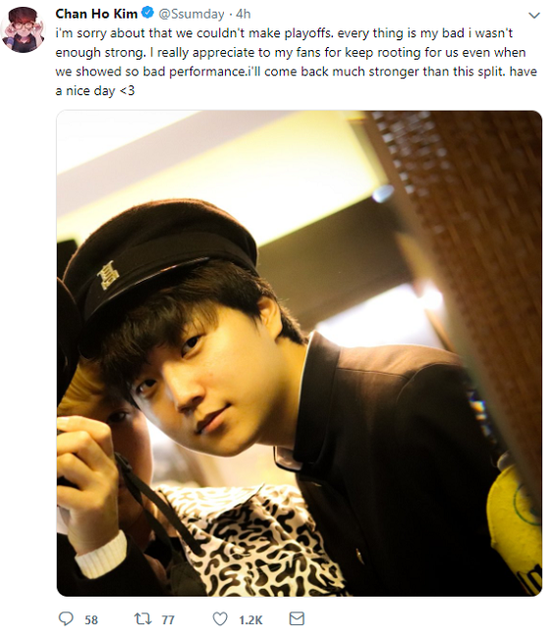Open the attached photo of person in cap
The width and height of the screenshot is (550, 634).
pos(299,353)
